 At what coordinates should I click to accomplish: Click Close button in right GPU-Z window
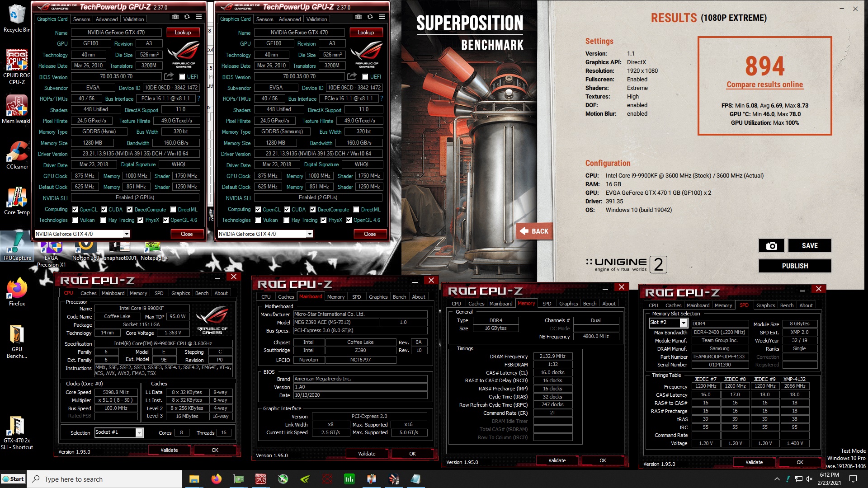click(370, 234)
